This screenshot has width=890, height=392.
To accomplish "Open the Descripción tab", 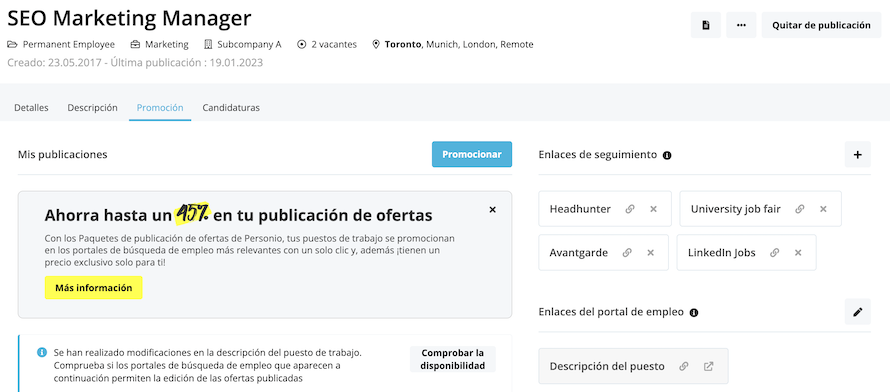I will click(93, 108).
